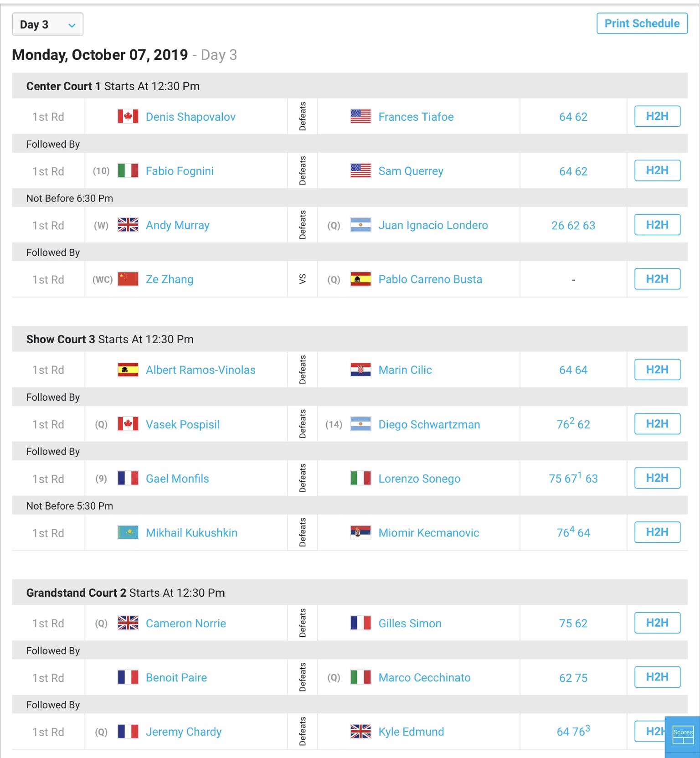Open Cameron Norrie's player link
The height and width of the screenshot is (758, 700).
click(x=186, y=623)
